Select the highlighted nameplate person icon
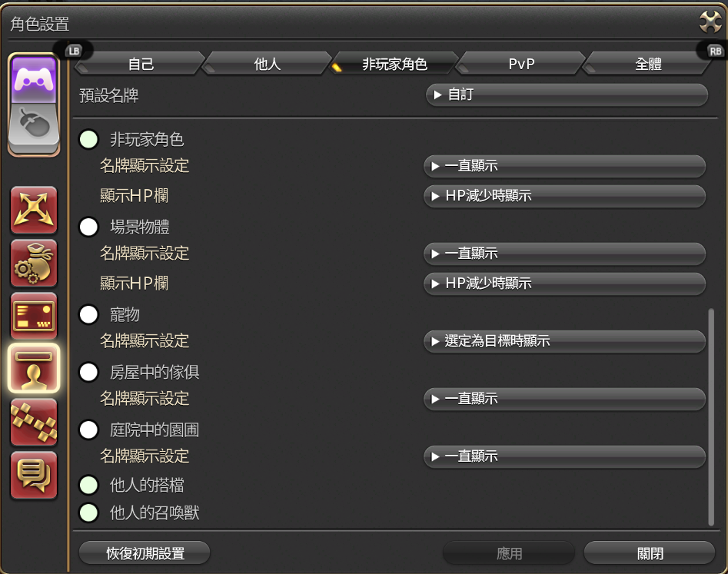Screen dimensions: 728x574 tap(34, 369)
